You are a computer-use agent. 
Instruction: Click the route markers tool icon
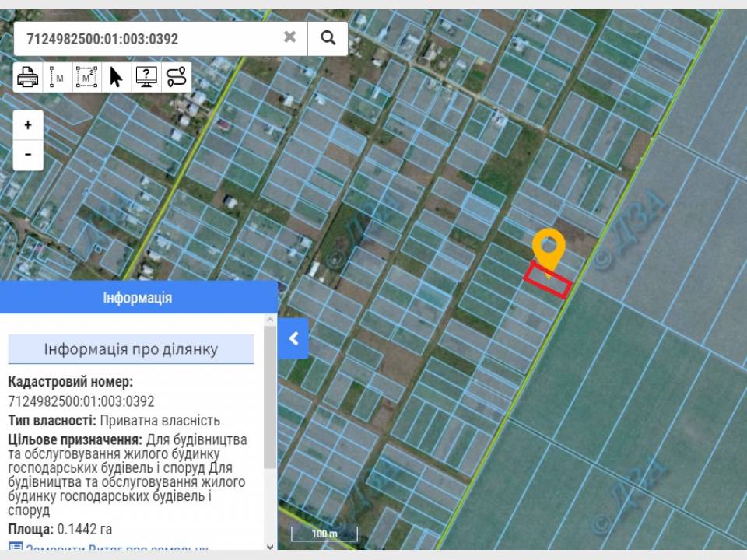177,77
